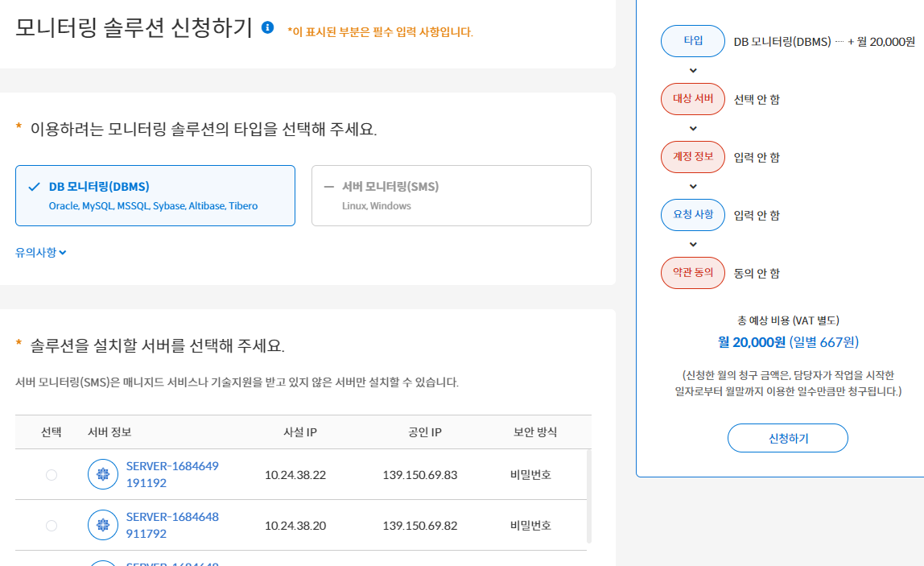Screen dimensions: 924x566
Task: Click the server icon beside SERVER-1684648911792
Action: coord(102,525)
